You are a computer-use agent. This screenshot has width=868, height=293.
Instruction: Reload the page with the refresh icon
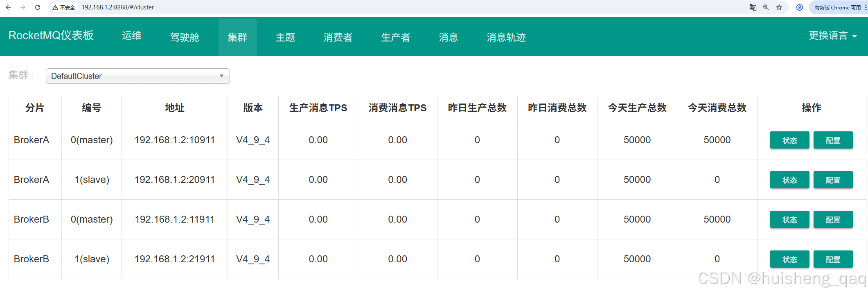click(38, 7)
